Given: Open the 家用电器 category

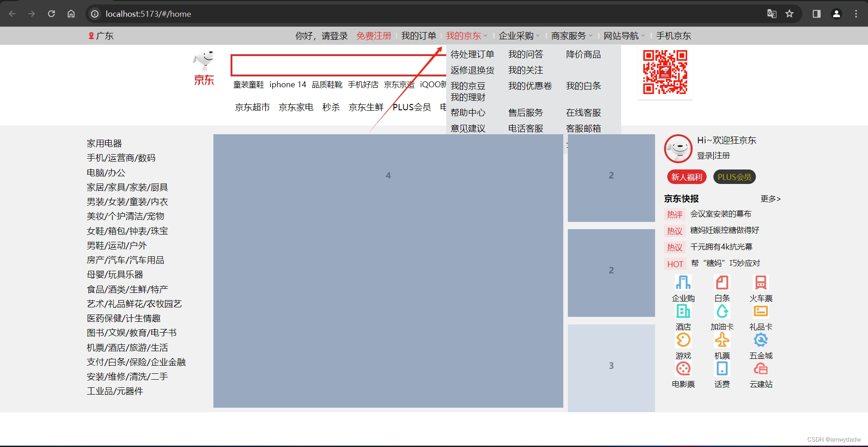Looking at the screenshot, I should (104, 143).
